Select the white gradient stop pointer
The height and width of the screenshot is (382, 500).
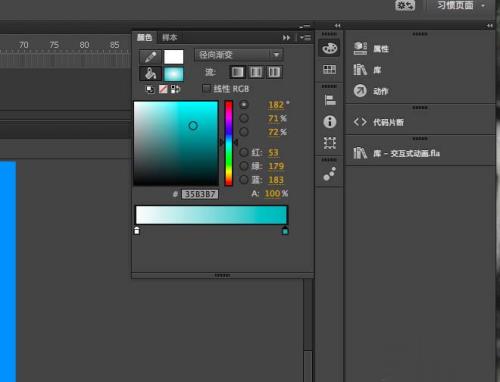137,231
